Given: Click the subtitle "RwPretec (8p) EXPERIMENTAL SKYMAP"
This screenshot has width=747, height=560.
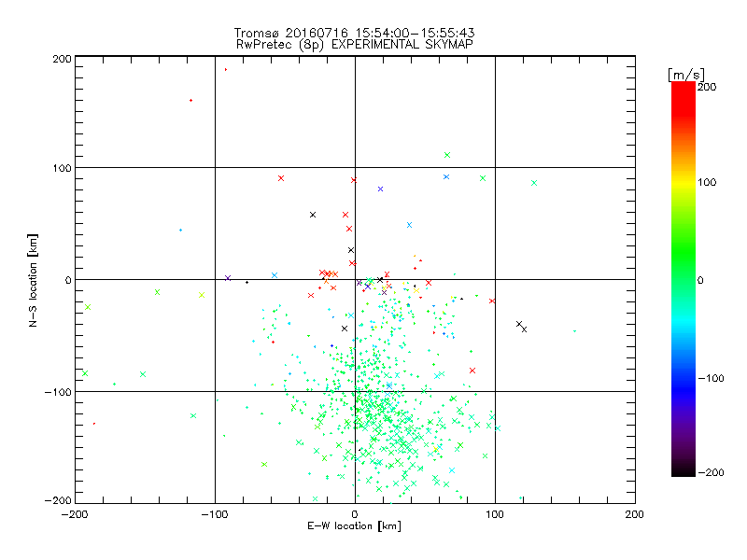Looking at the screenshot, I should pos(354,44).
